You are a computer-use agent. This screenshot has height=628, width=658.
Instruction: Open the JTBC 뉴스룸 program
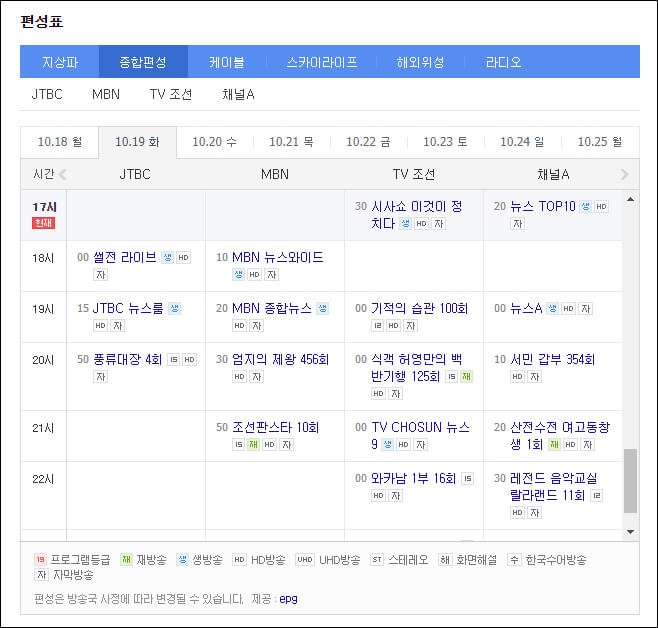(x=128, y=308)
